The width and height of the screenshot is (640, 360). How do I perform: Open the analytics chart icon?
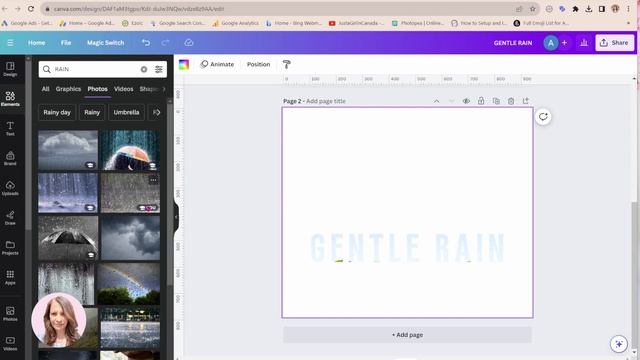coord(584,42)
